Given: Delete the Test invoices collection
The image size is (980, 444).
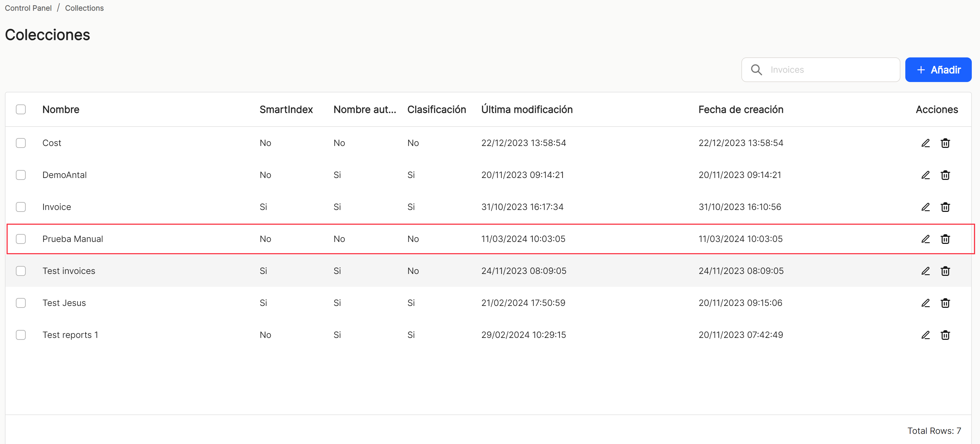Looking at the screenshot, I should [x=945, y=271].
